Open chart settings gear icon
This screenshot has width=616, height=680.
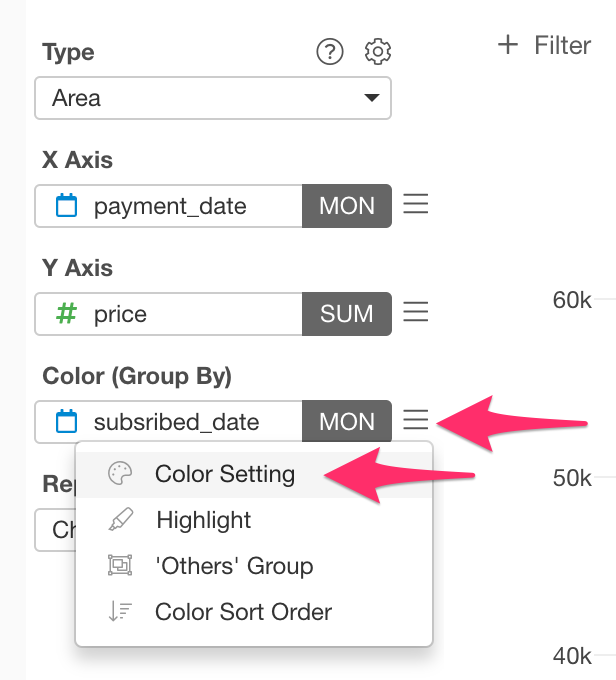[377, 52]
